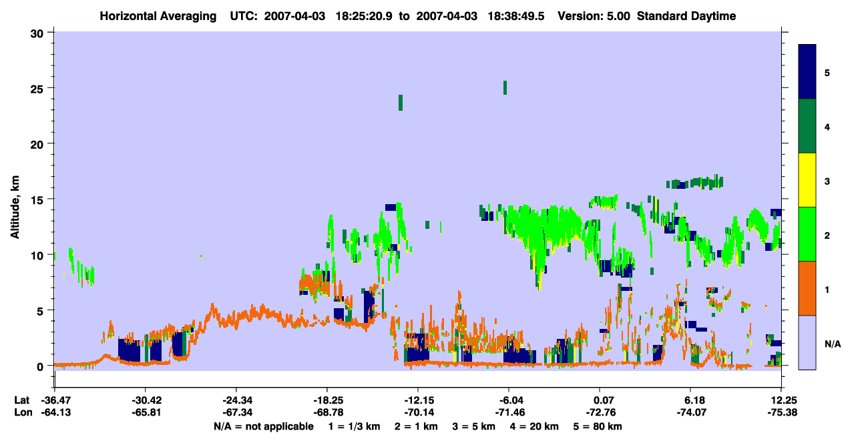Click the color bar label '1'
Image resolution: width=868 pixels, height=445 pixels.
[x=827, y=289]
